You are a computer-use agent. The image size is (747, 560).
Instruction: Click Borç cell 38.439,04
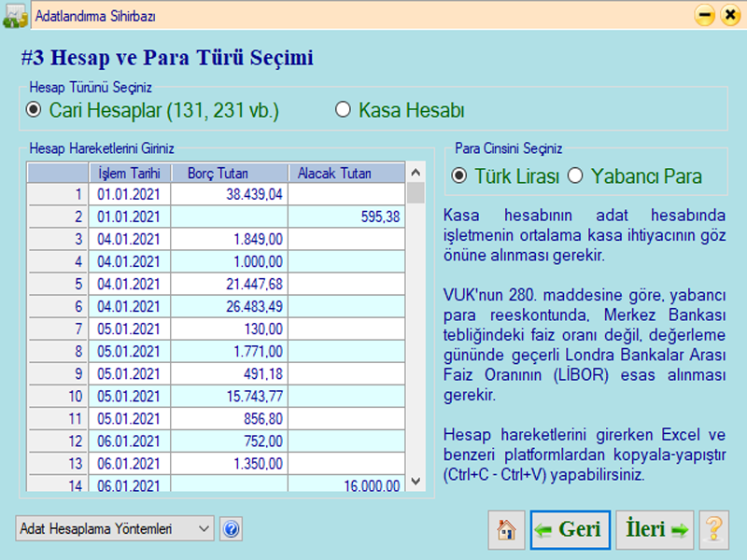[x=229, y=194]
